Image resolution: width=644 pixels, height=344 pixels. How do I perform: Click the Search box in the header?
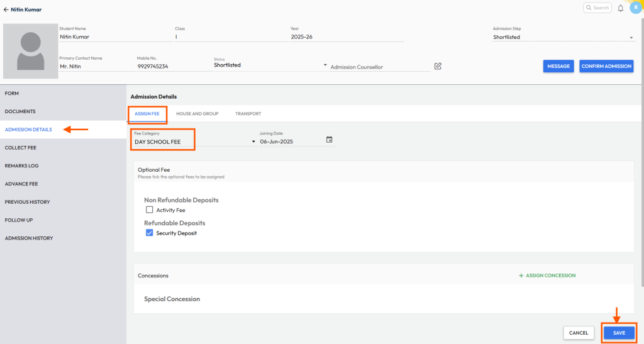[x=597, y=8]
